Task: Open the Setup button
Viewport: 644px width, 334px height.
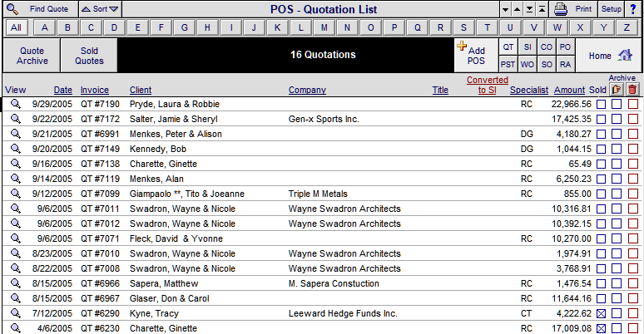Action: coord(612,9)
